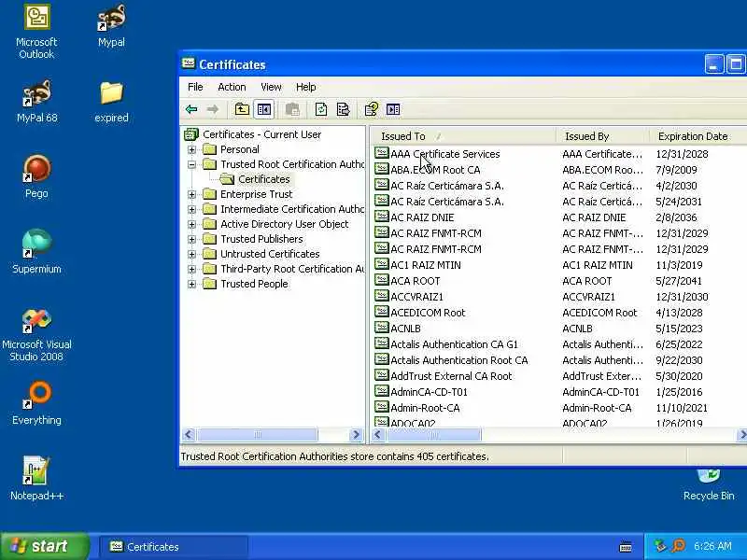Click the Certificates taskbar button
747x560 pixels.
(x=174, y=547)
